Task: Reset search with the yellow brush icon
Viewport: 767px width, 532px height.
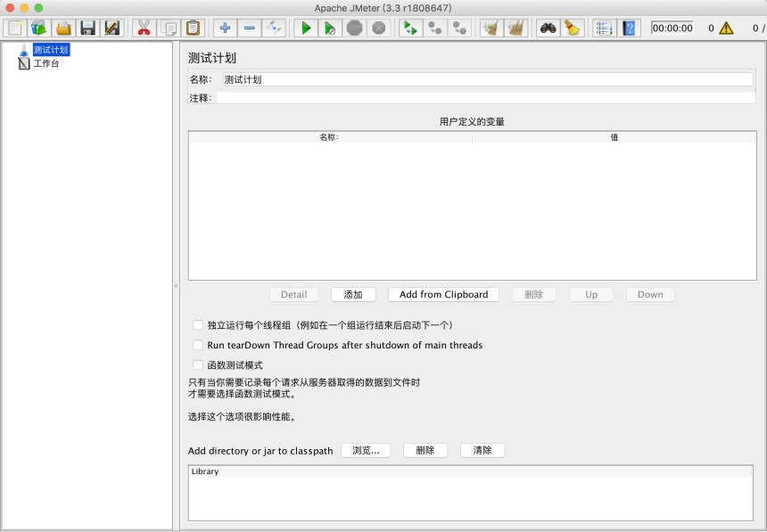Action: [x=573, y=28]
